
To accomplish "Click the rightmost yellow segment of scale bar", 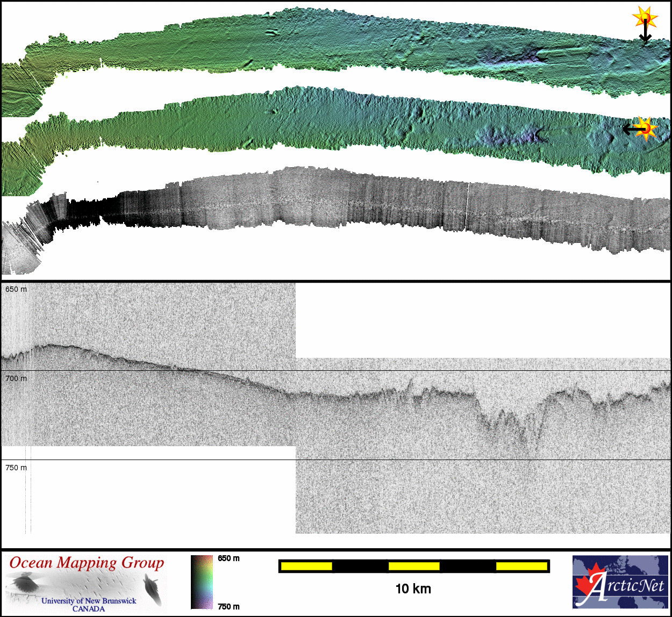I will pyautogui.click(x=521, y=566).
